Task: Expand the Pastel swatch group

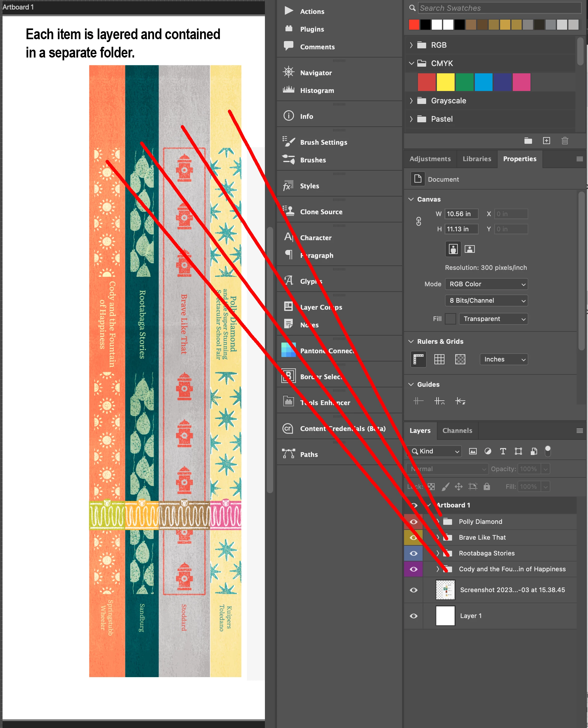Action: [411, 119]
